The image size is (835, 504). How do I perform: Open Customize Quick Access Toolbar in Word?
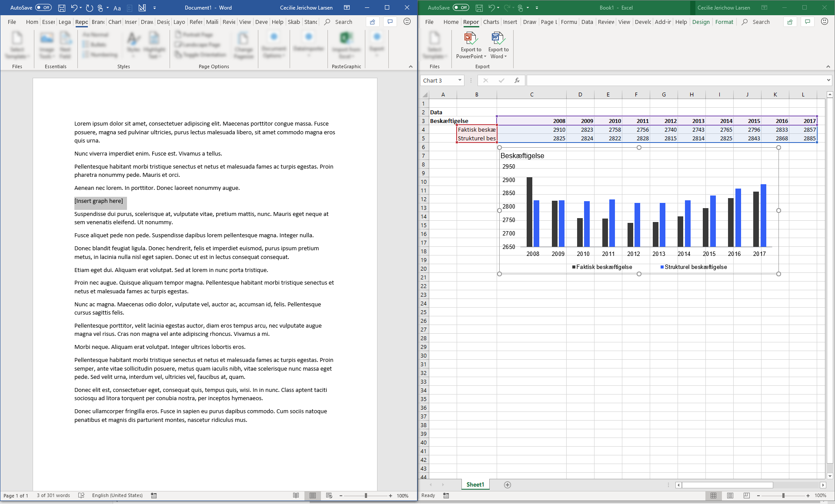(x=154, y=8)
